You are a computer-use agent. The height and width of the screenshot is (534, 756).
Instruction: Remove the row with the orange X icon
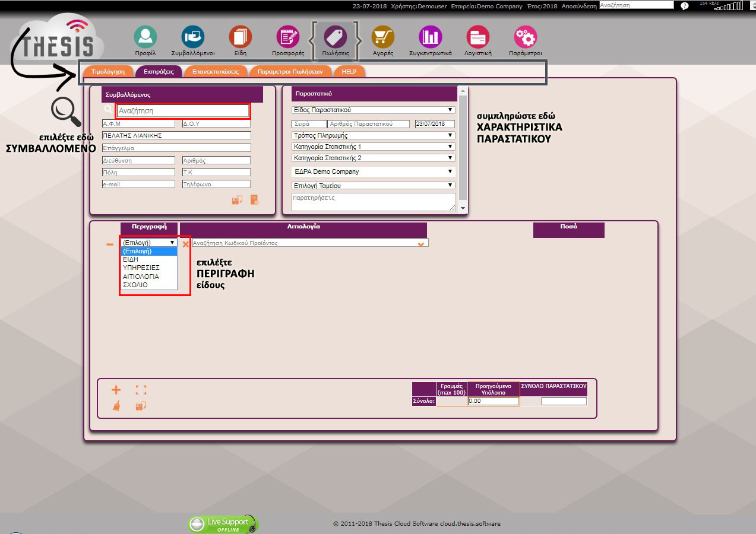185,244
